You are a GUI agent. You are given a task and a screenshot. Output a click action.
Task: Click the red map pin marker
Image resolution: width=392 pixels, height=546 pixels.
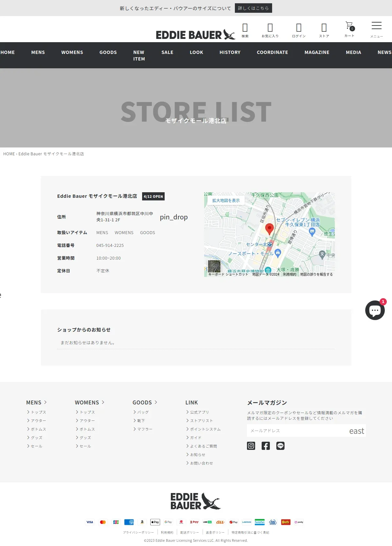point(269,229)
